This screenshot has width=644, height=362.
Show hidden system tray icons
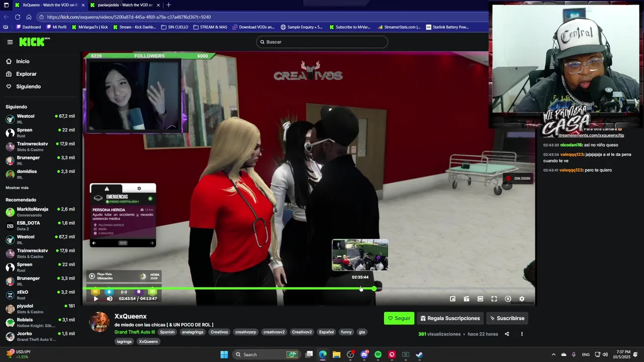tap(553, 354)
